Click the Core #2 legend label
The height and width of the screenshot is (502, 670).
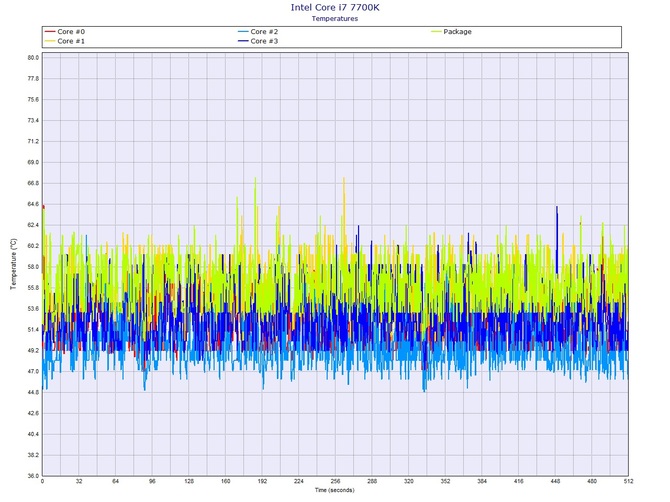click(264, 32)
